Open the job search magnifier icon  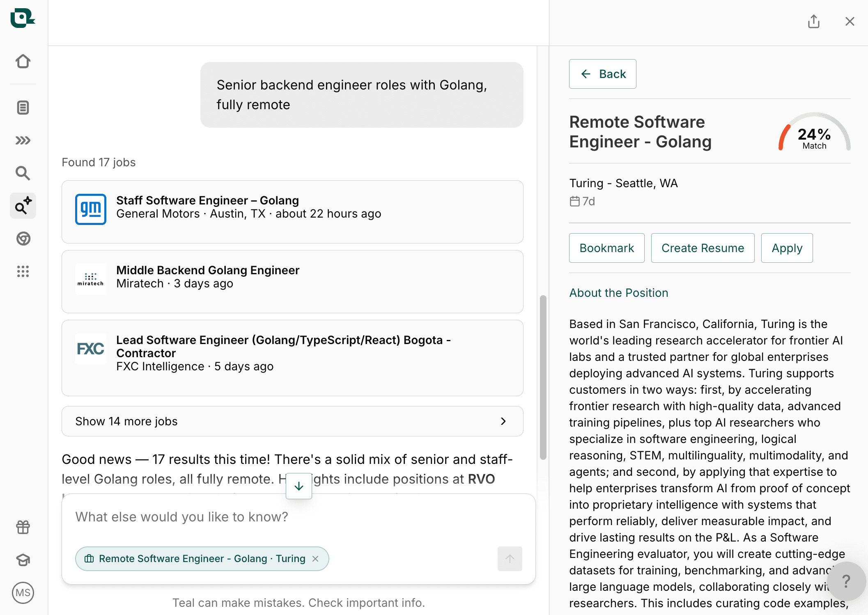click(x=23, y=173)
